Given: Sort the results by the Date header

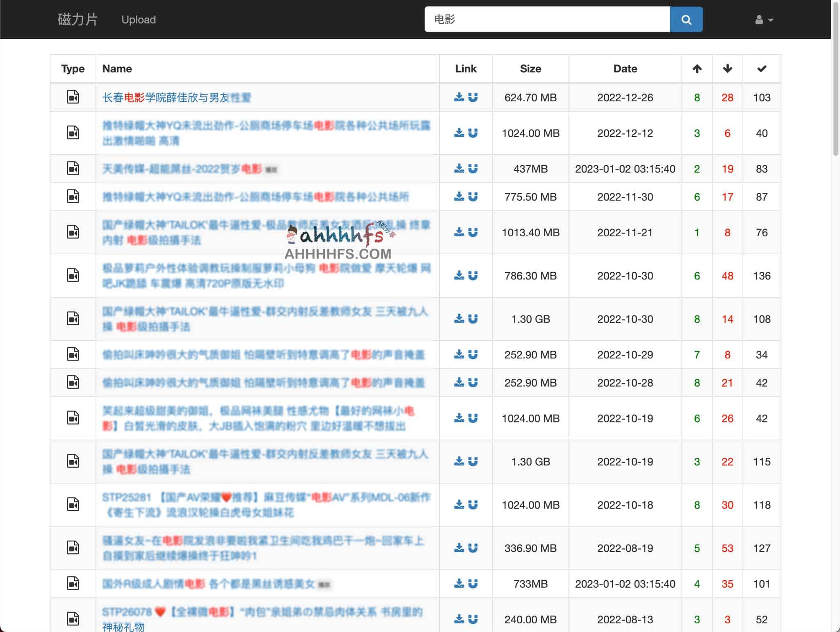Looking at the screenshot, I should pyautogui.click(x=625, y=68).
